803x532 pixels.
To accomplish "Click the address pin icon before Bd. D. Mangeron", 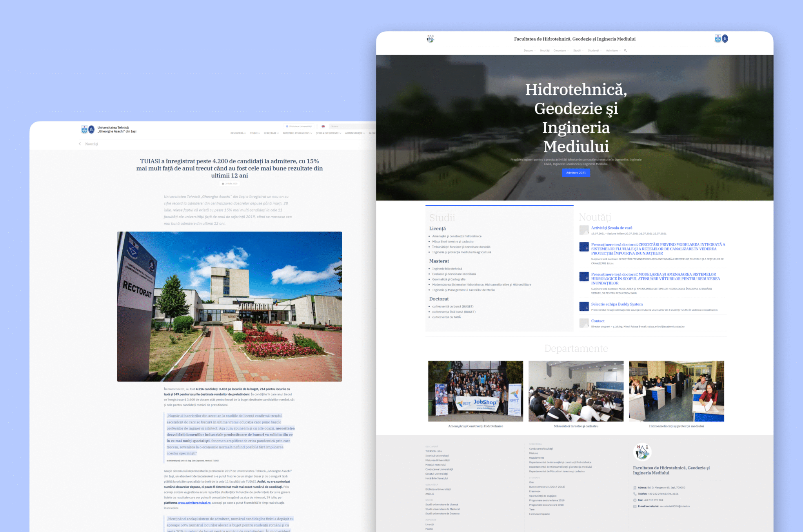I will coord(634,487).
